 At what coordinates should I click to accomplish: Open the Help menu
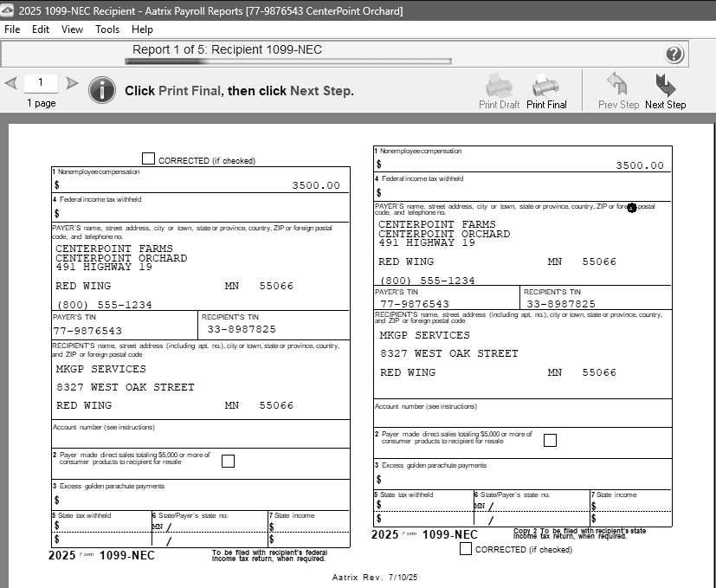coord(142,29)
